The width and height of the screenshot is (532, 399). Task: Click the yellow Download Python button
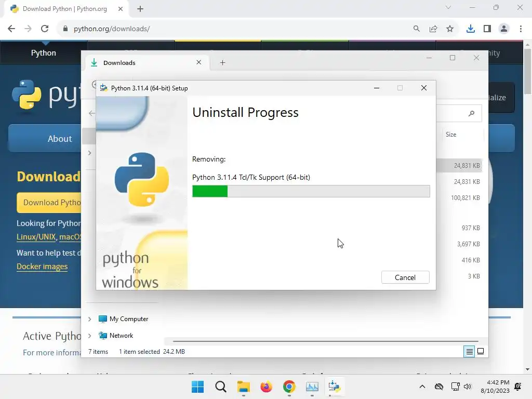click(x=49, y=203)
